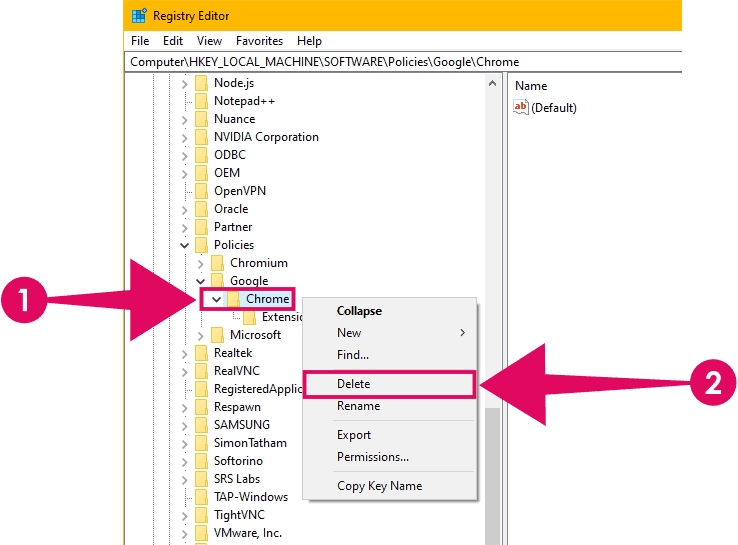This screenshot has height=545, width=738.
Task: Select the TAP-Windows key
Action: [x=251, y=497]
